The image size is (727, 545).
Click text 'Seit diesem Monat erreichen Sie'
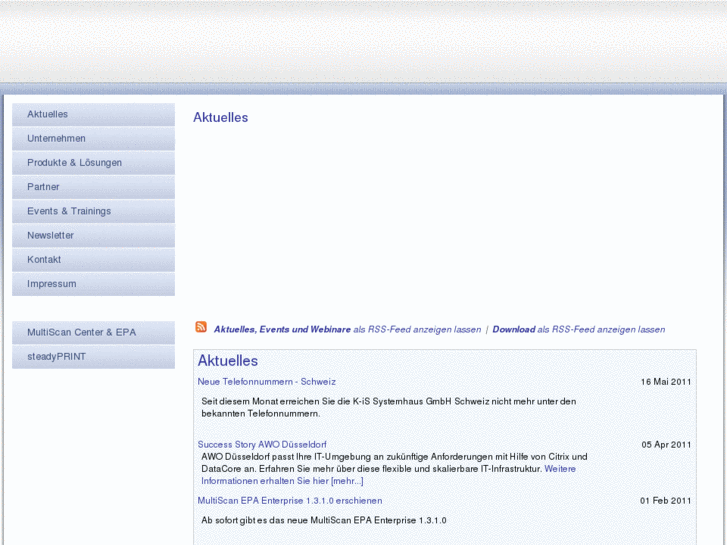pyautogui.click(x=268, y=401)
